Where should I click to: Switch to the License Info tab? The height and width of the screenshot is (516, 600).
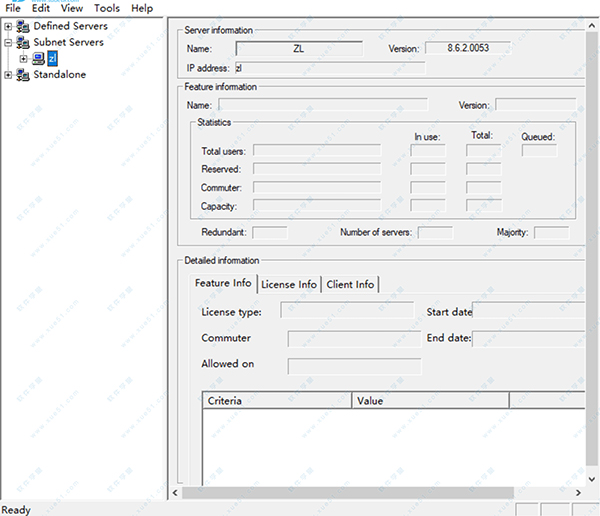click(288, 285)
